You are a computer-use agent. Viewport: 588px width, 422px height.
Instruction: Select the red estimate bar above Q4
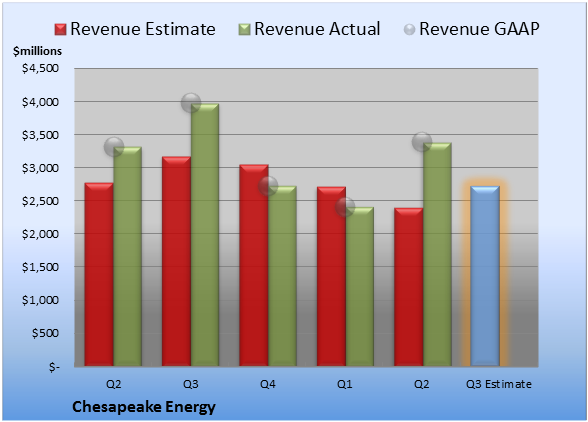pyautogui.click(x=254, y=265)
